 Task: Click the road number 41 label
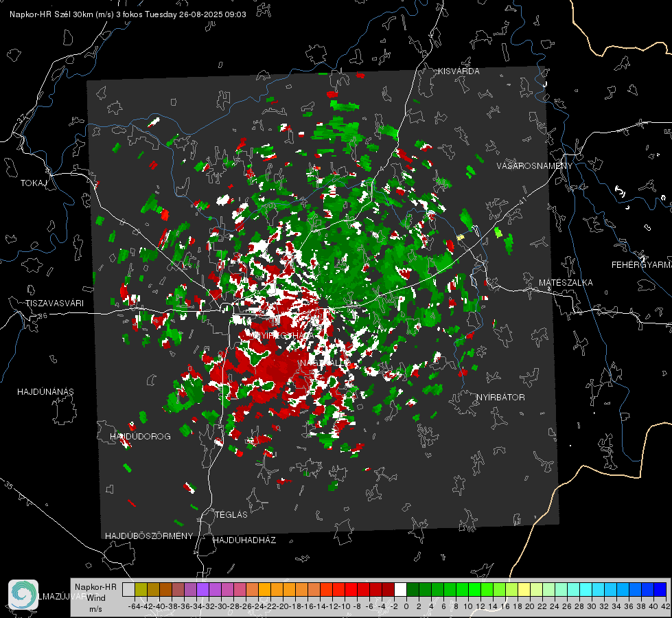coord(522,201)
